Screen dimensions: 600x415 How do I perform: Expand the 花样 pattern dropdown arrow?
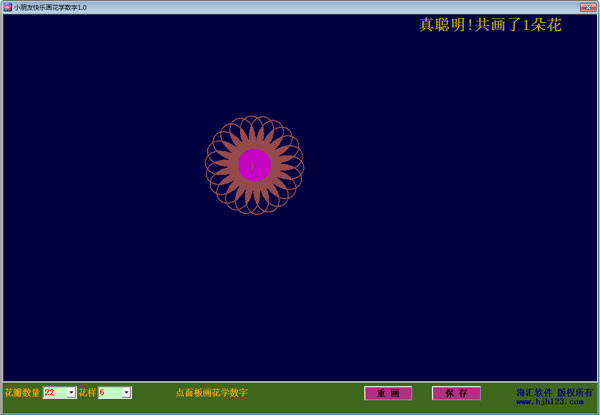point(126,393)
